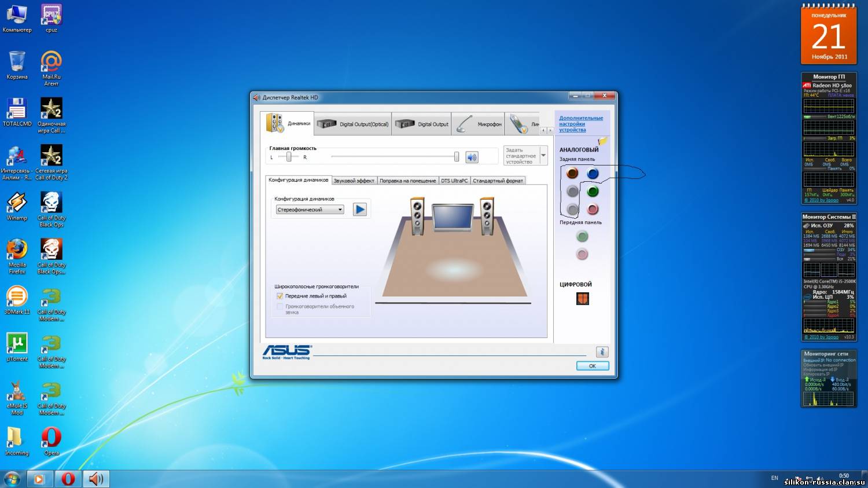
Task: Click the yellow folder connector settings icon
Action: [602, 141]
